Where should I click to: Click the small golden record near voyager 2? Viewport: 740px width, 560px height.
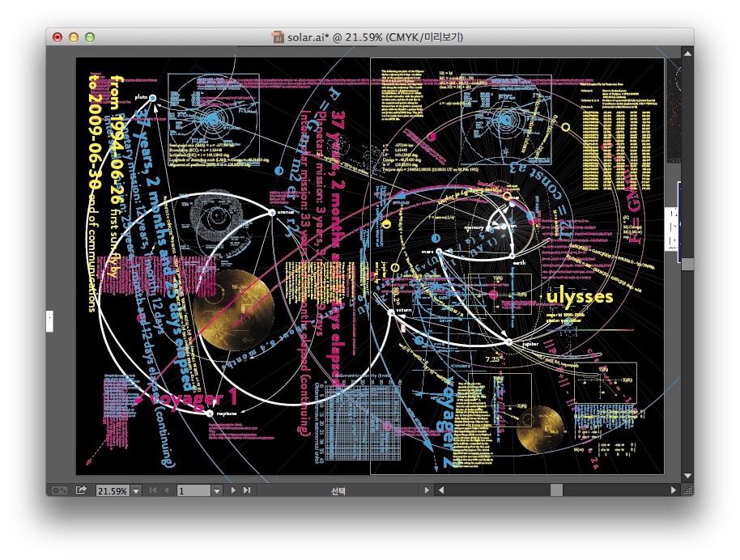click(x=540, y=430)
